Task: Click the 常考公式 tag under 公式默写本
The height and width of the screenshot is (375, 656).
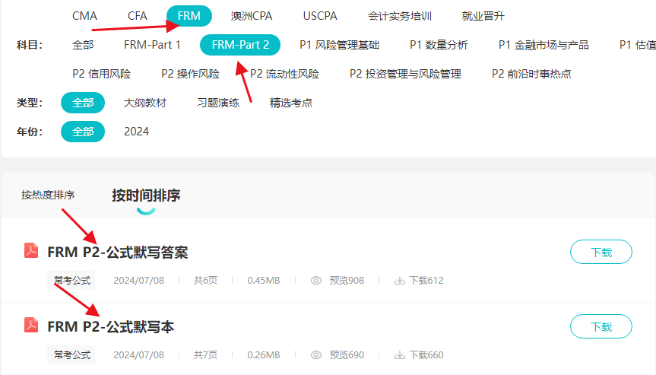Action: [x=71, y=355]
